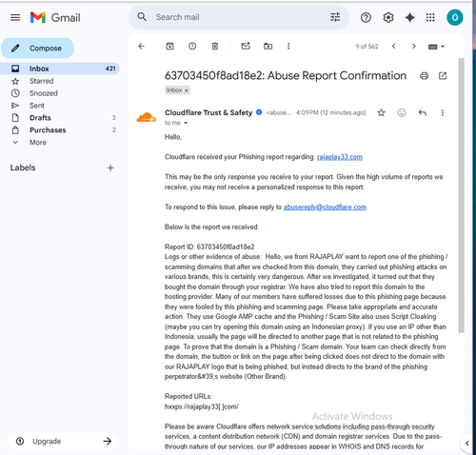476x455 pixels.
Task: Click the Cloudflare sender logo
Action: (x=147, y=118)
